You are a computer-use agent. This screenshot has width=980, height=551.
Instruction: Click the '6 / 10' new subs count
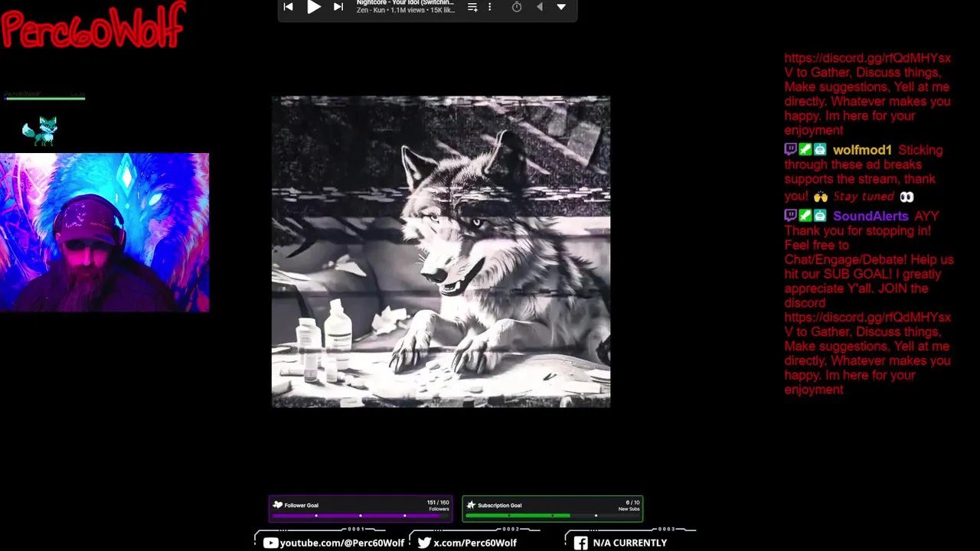click(x=632, y=503)
